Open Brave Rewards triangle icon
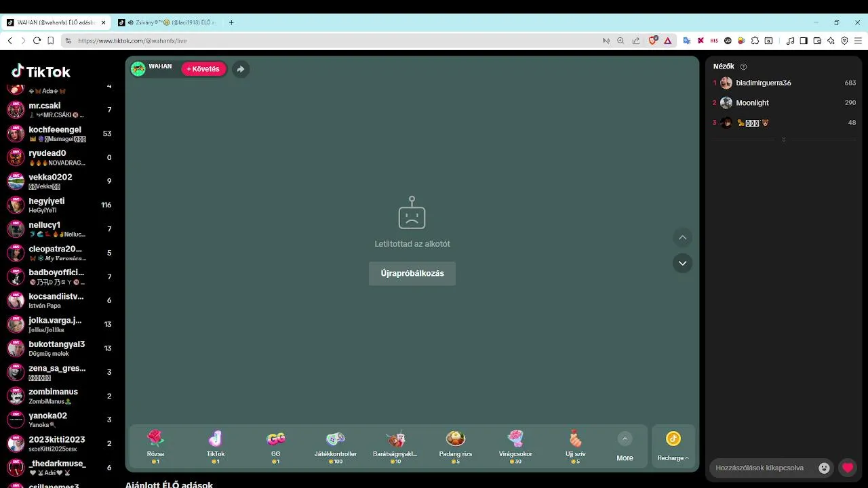The height and width of the screenshot is (488, 868). tap(667, 41)
